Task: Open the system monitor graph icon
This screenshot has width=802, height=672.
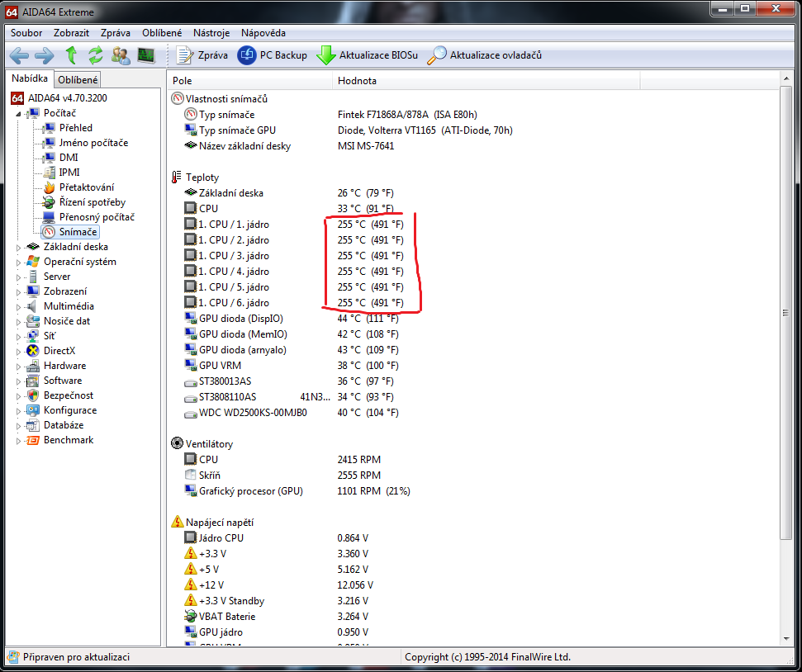Action: 146,55
